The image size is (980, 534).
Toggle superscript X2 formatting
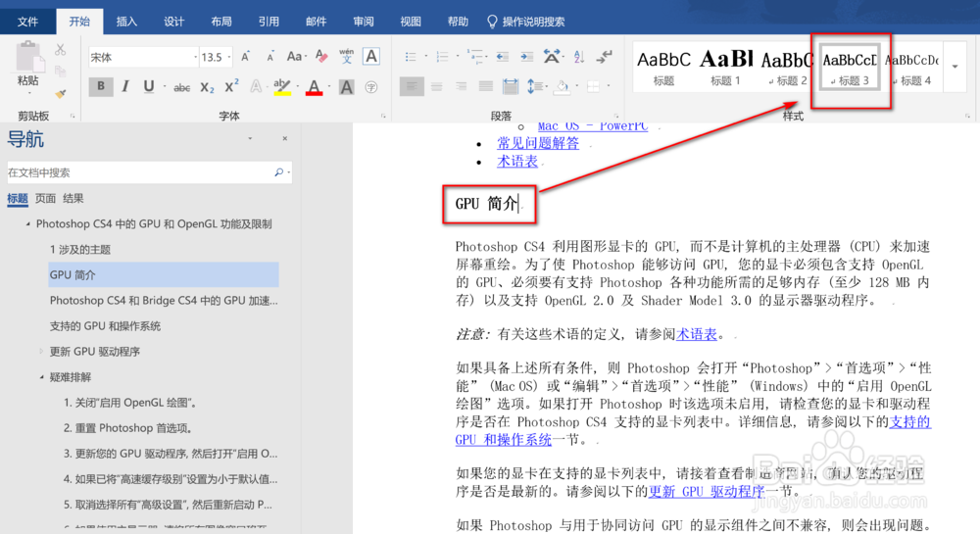click(231, 87)
